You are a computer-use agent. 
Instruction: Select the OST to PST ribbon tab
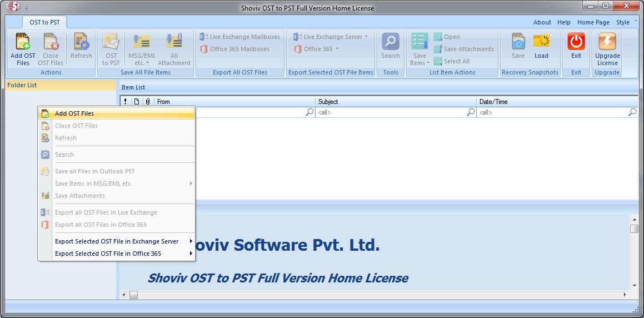[x=44, y=23]
